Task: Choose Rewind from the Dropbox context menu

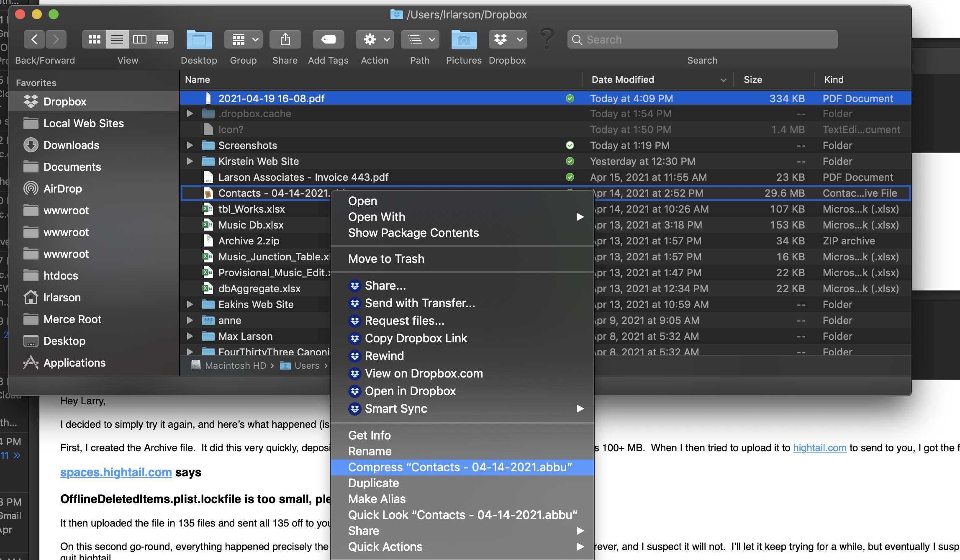Action: point(462,356)
